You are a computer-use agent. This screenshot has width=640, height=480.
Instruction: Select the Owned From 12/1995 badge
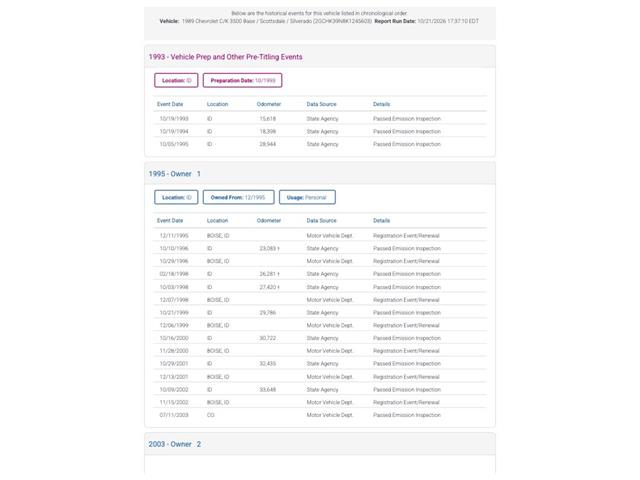click(238, 197)
